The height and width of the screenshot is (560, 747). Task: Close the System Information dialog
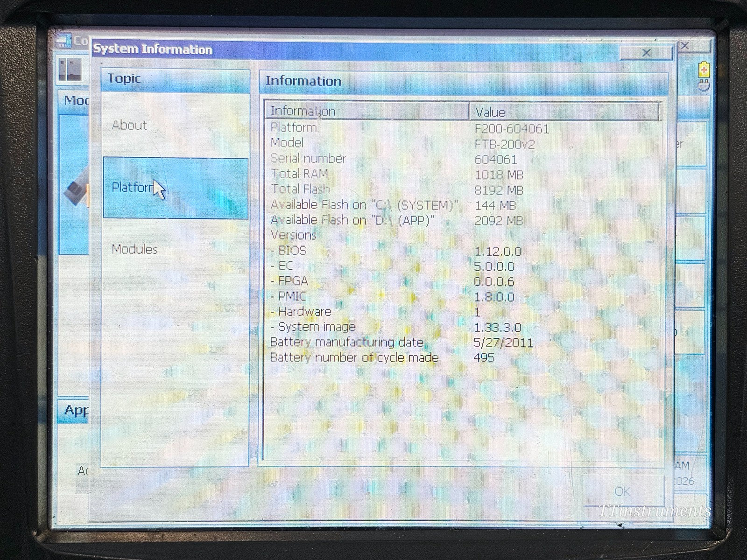(x=646, y=53)
